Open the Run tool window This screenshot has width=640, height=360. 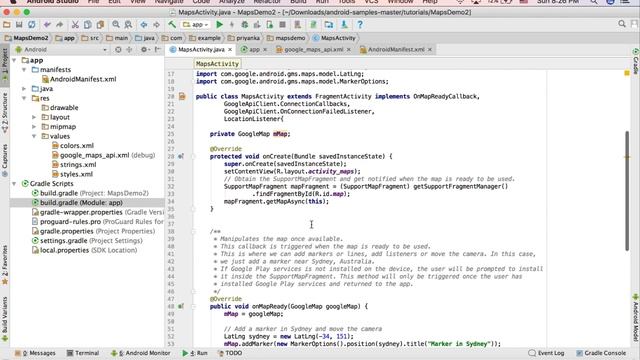tap(195, 353)
